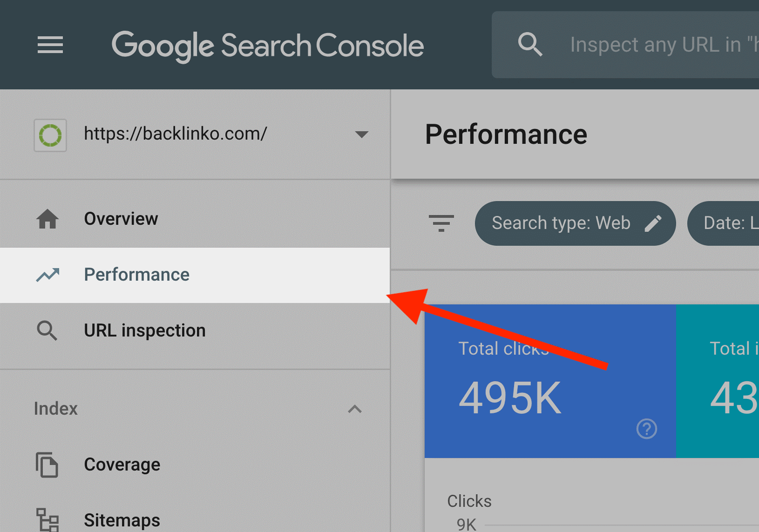Click the Sitemaps tree icon
The height and width of the screenshot is (532, 759).
tap(47, 520)
